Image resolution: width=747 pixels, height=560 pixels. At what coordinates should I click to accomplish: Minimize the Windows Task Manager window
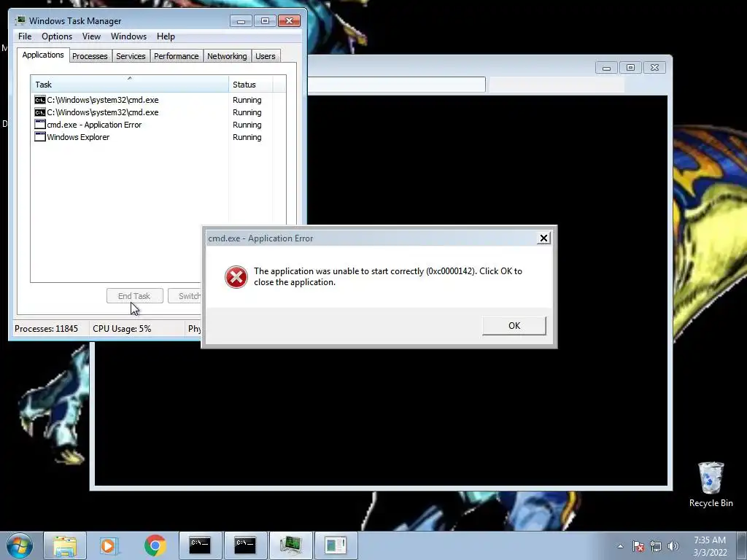coord(241,21)
